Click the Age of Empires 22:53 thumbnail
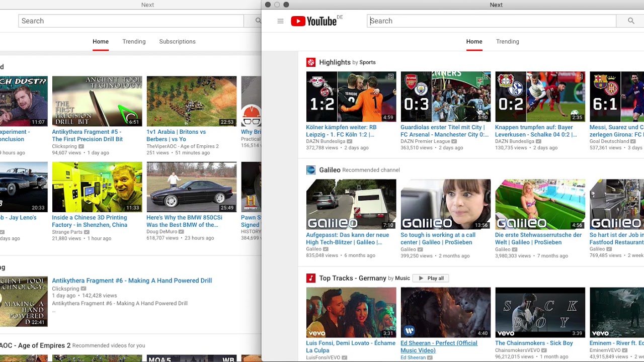The width and height of the screenshot is (644, 362). point(192,101)
